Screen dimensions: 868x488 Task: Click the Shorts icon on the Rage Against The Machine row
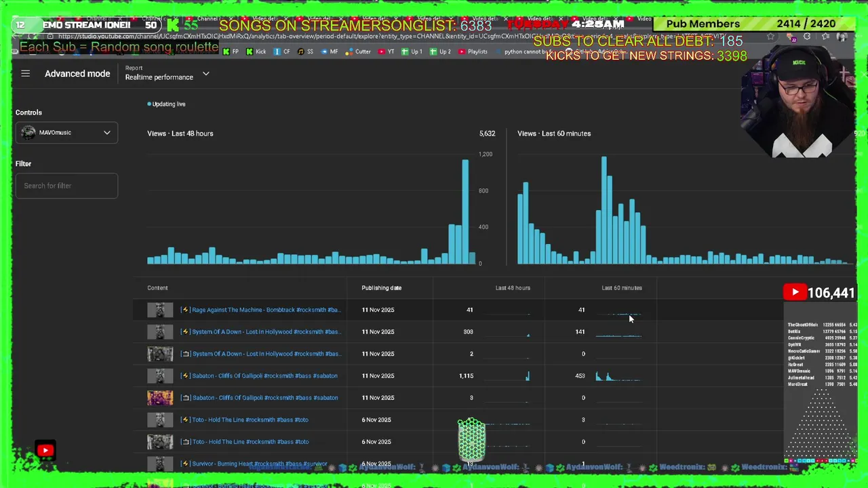click(x=185, y=310)
